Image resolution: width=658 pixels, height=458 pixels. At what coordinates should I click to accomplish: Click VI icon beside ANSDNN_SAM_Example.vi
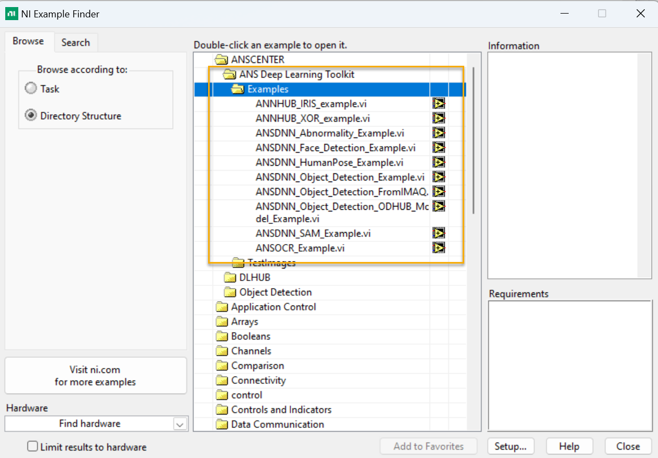click(438, 233)
